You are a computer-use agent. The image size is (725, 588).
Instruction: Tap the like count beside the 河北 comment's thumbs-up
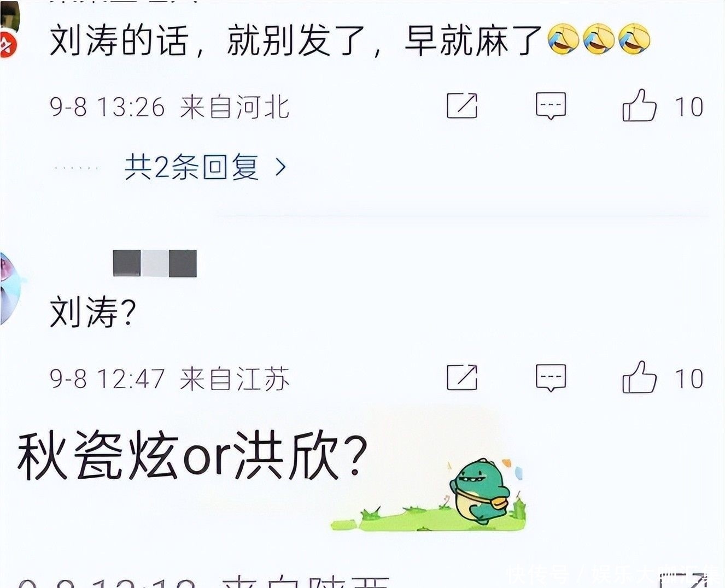click(x=689, y=107)
